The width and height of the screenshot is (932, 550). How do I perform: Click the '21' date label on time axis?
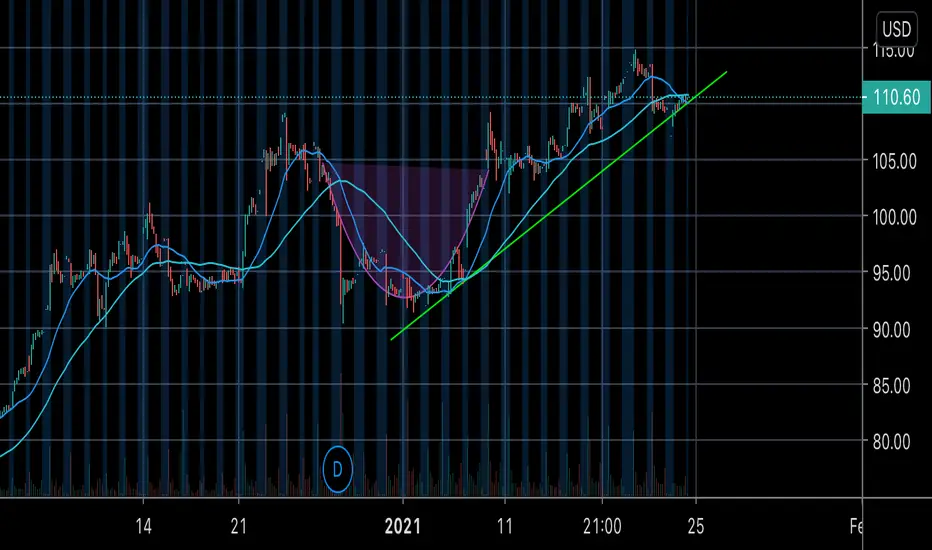coord(238,526)
